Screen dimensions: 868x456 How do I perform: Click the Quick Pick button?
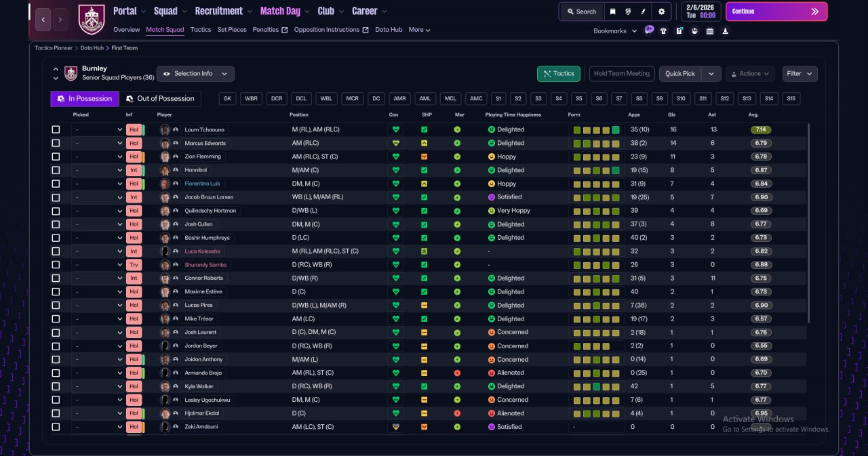680,74
